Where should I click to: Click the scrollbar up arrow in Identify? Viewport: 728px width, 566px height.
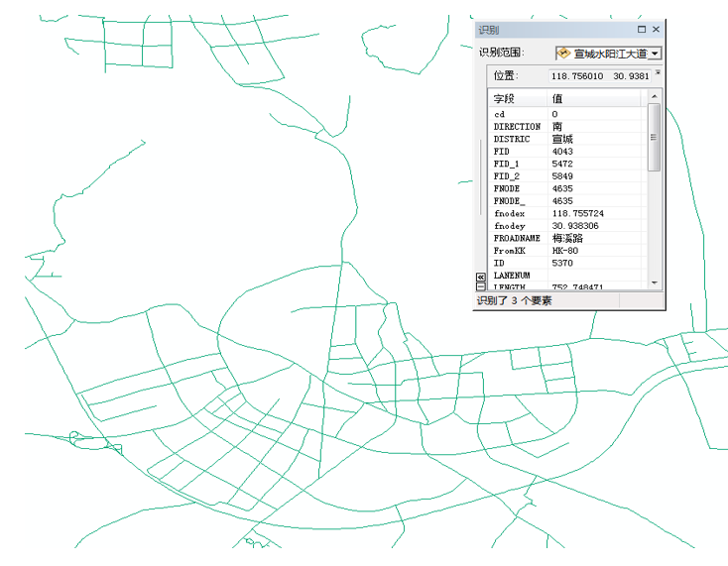tap(655, 96)
